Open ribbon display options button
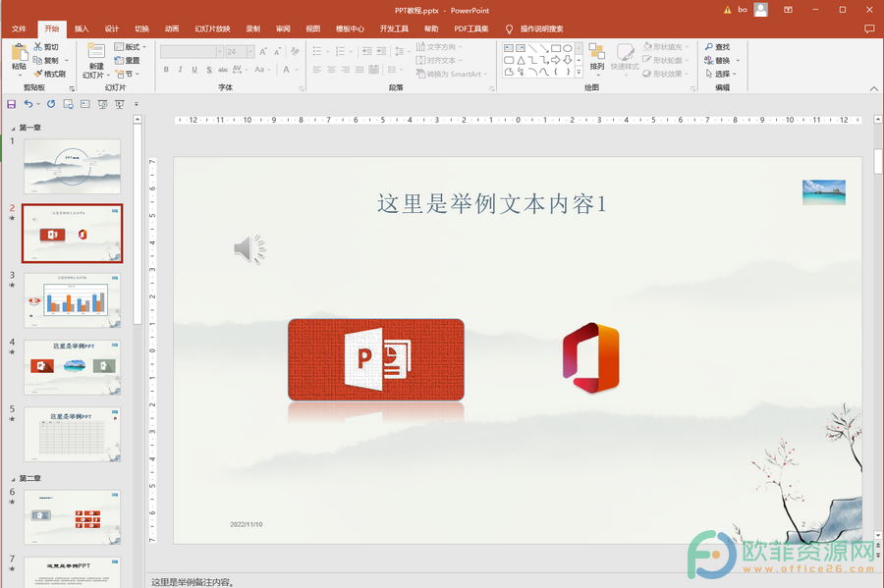This screenshot has width=884, height=588. pos(788,10)
